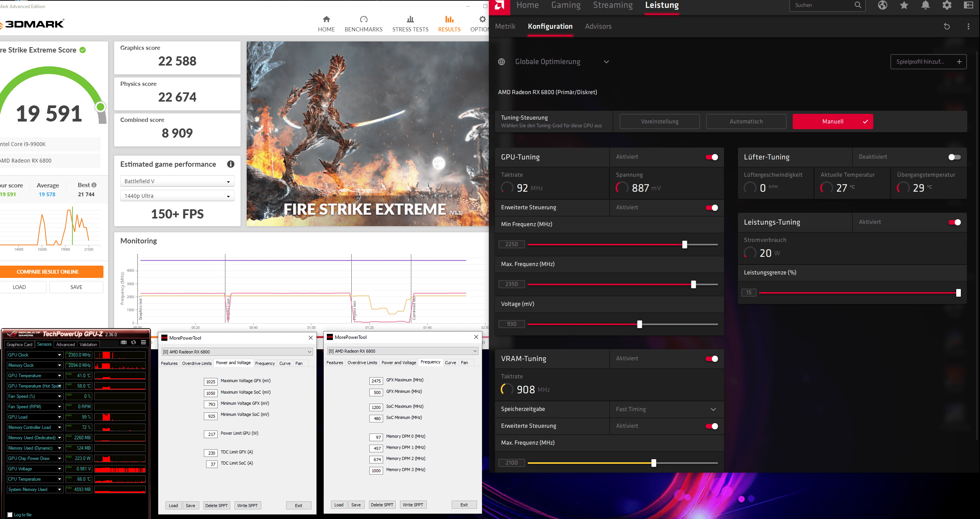Check the GPU-Z Log to file box
The image size is (980, 519).
10,515
